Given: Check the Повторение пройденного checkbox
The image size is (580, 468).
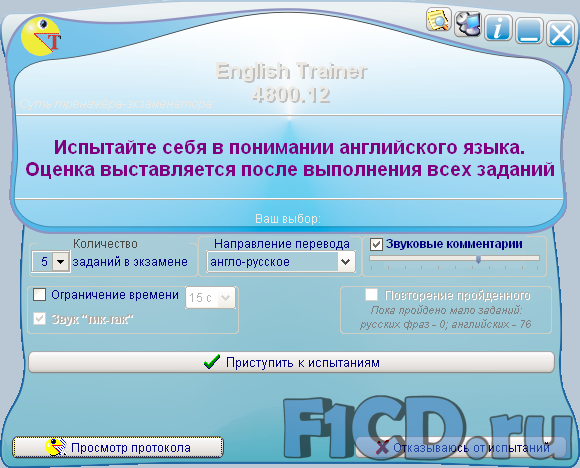Looking at the screenshot, I should [x=371, y=295].
